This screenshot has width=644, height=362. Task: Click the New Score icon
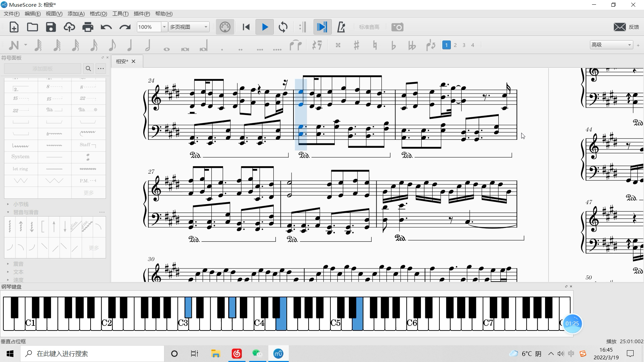(14, 27)
